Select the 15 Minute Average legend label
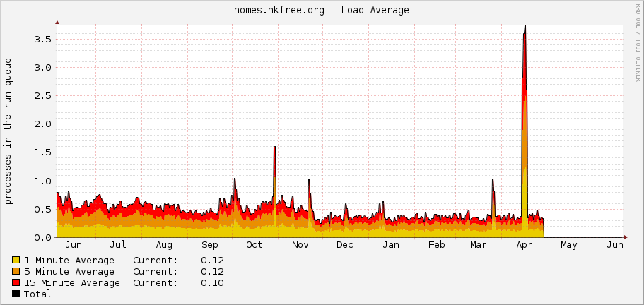 coord(72,283)
